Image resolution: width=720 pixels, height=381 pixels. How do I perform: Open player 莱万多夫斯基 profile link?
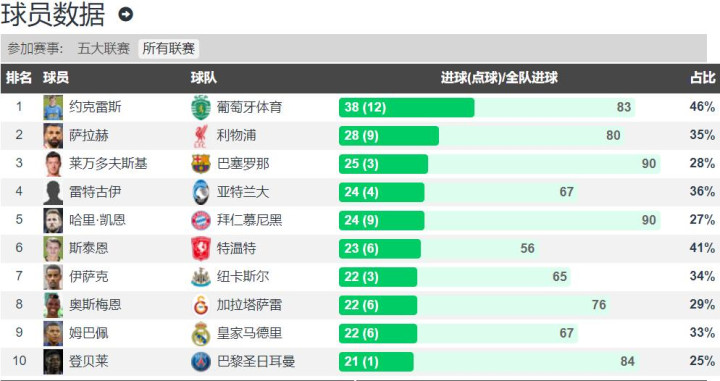108,163
